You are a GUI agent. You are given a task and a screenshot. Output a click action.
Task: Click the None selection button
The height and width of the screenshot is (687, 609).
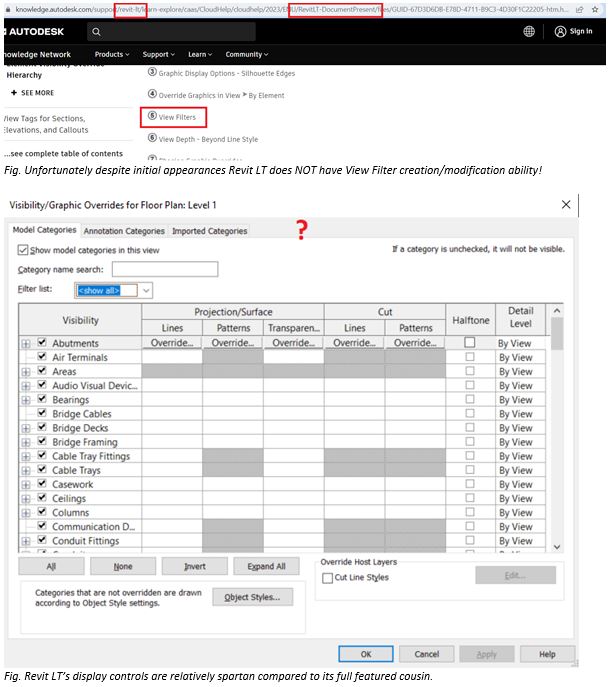pyautogui.click(x=123, y=566)
